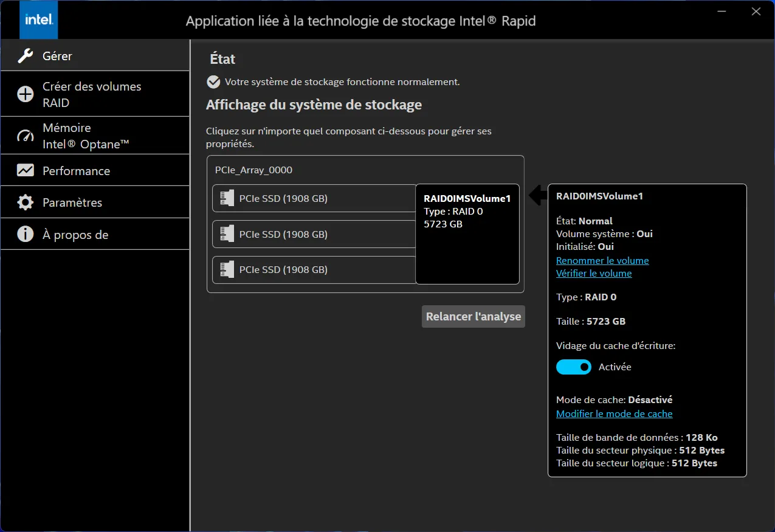Click the plus icon for Créer des volumes RAID
Image resolution: width=775 pixels, height=532 pixels.
pos(26,94)
